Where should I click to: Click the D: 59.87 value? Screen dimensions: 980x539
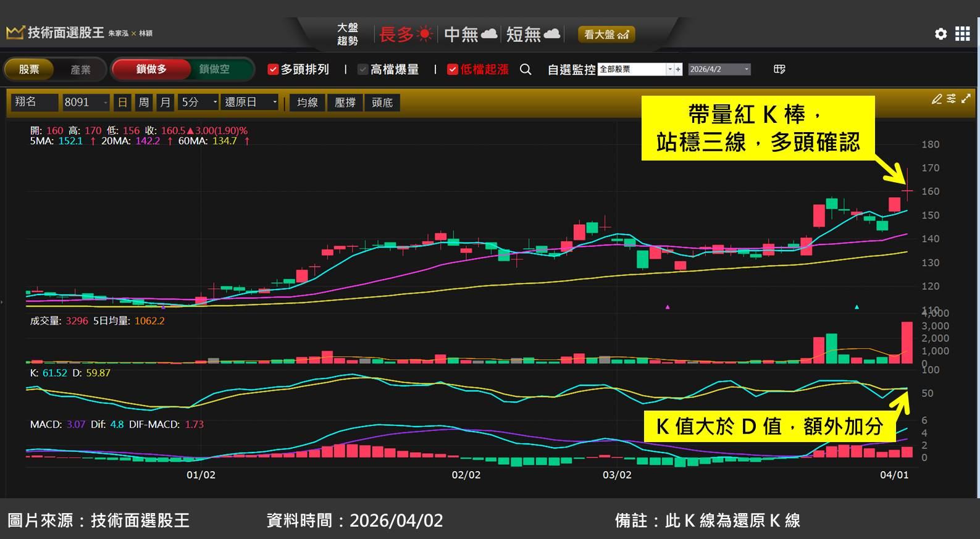(x=91, y=373)
